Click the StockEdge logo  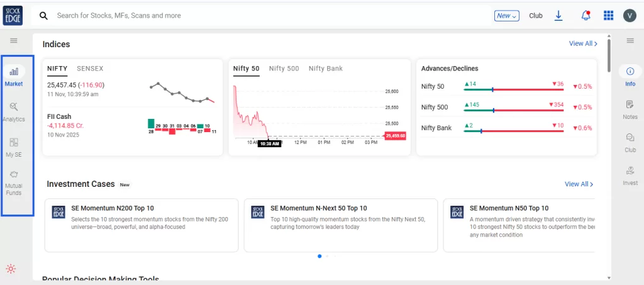13,16
